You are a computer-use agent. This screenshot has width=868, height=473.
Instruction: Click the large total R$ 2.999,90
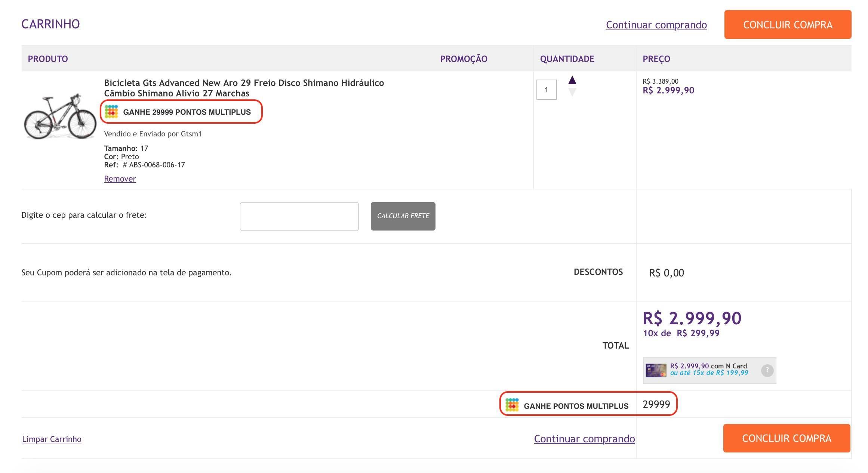click(x=692, y=318)
